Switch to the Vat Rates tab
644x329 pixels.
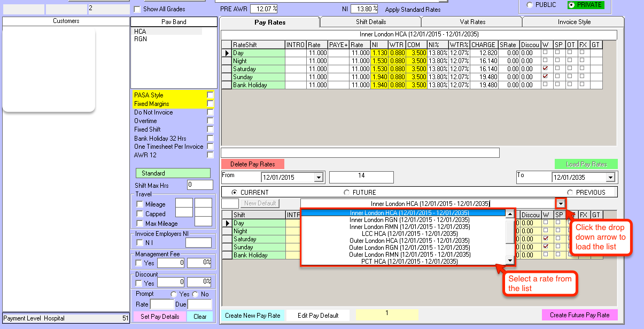coord(472,22)
